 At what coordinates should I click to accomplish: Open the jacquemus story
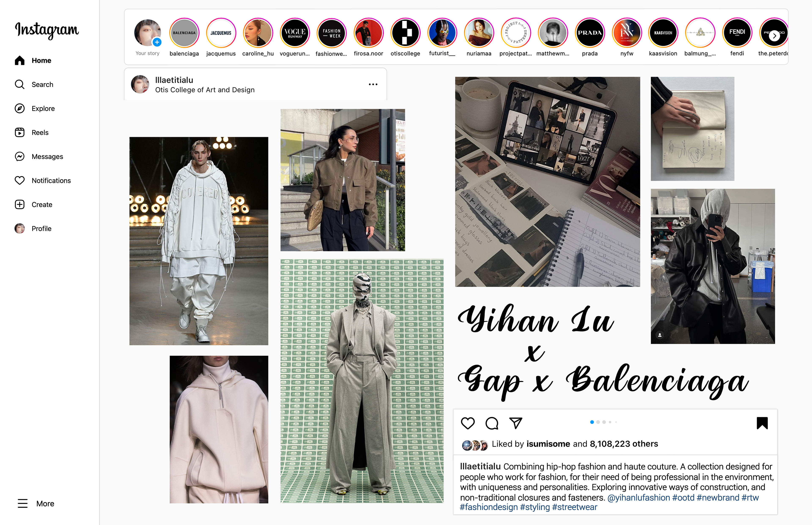[x=221, y=37]
